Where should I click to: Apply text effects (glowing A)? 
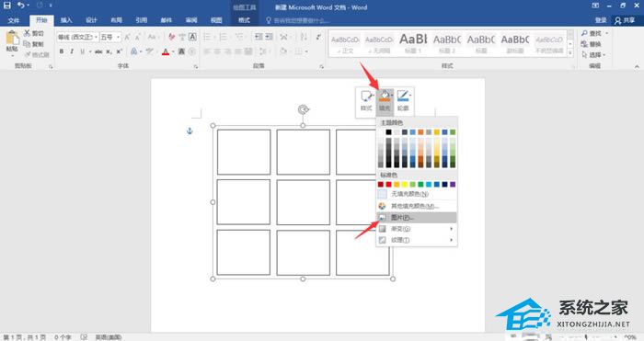134,51
